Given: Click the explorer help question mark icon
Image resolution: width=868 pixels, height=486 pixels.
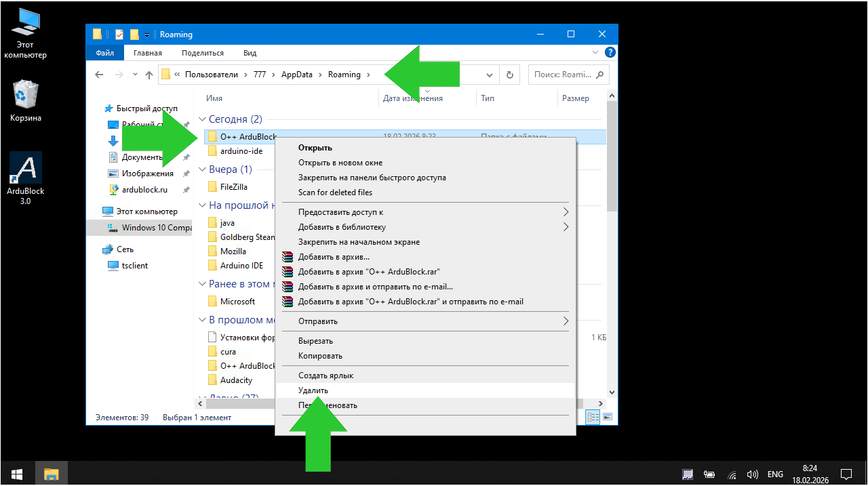Looking at the screenshot, I should (610, 53).
